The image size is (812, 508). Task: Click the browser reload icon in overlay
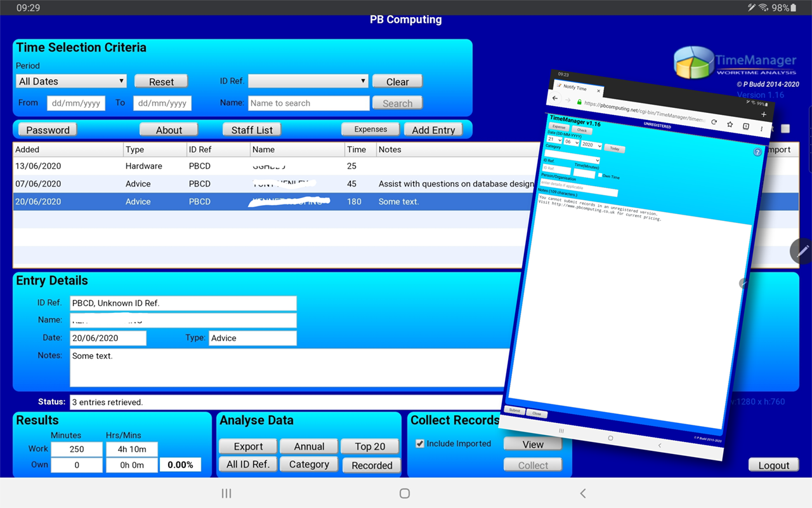[x=714, y=122]
